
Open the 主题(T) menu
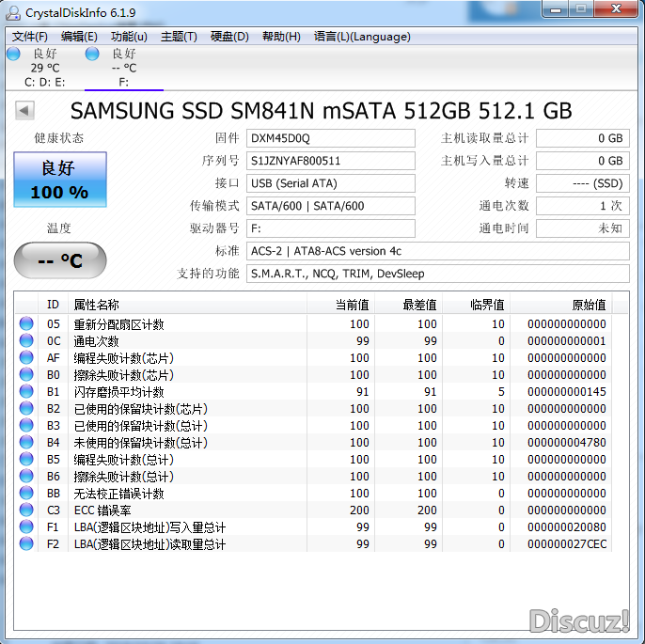(179, 37)
